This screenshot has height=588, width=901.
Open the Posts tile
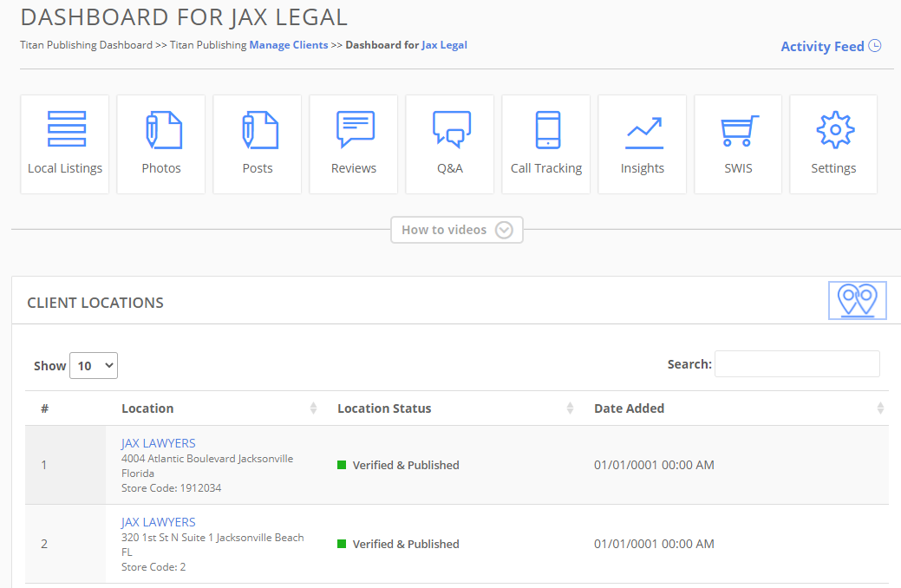coord(258,144)
